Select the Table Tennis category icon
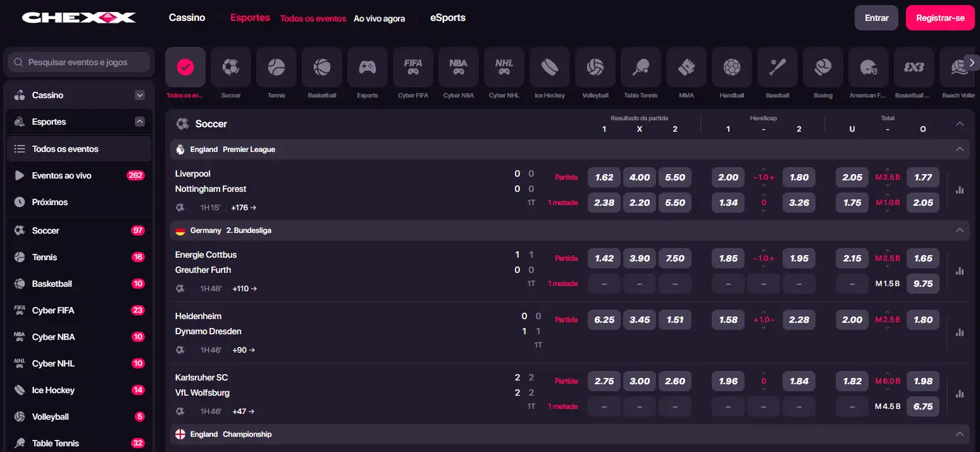The image size is (980, 452). point(641,67)
